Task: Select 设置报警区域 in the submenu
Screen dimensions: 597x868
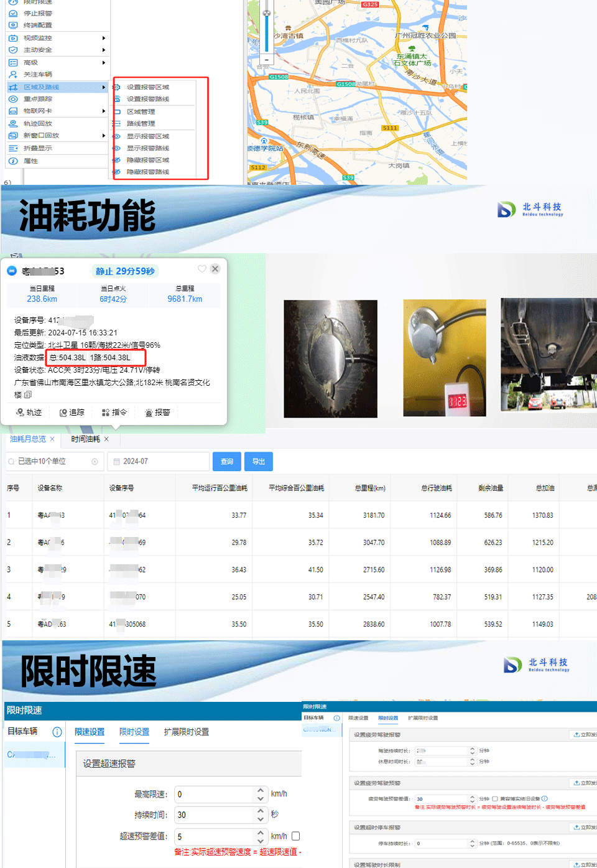Action: click(148, 87)
